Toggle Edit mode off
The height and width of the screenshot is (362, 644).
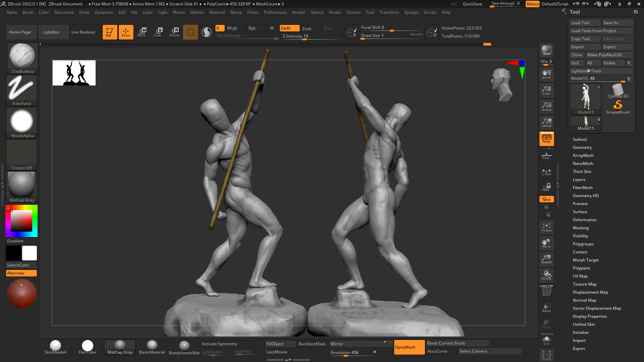110,32
